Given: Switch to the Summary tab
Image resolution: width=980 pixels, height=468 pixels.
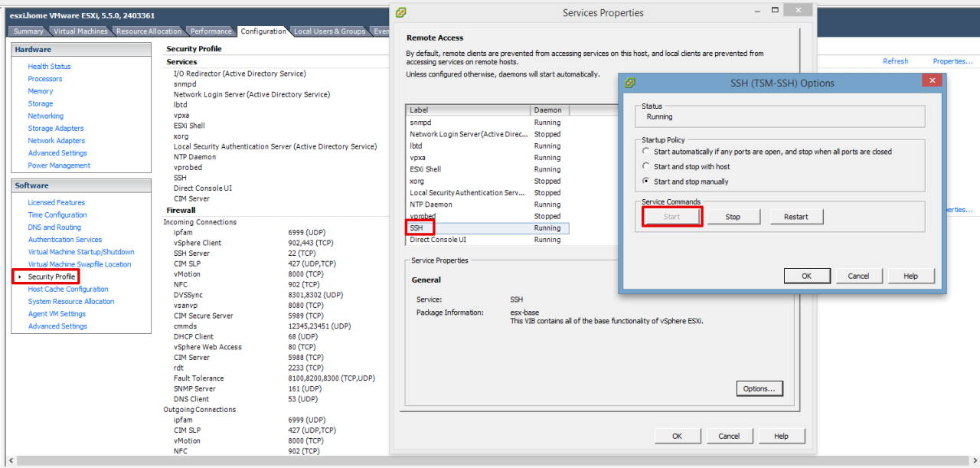Looking at the screenshot, I should tap(28, 31).
